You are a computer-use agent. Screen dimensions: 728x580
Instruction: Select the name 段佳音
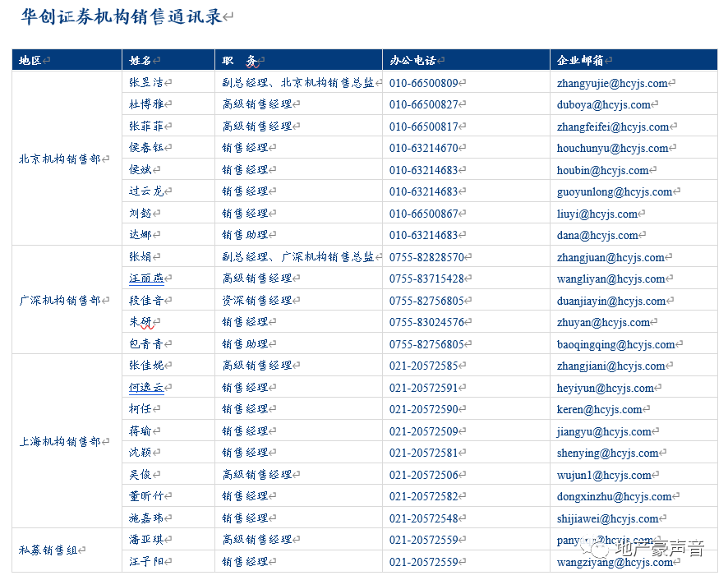pos(146,301)
